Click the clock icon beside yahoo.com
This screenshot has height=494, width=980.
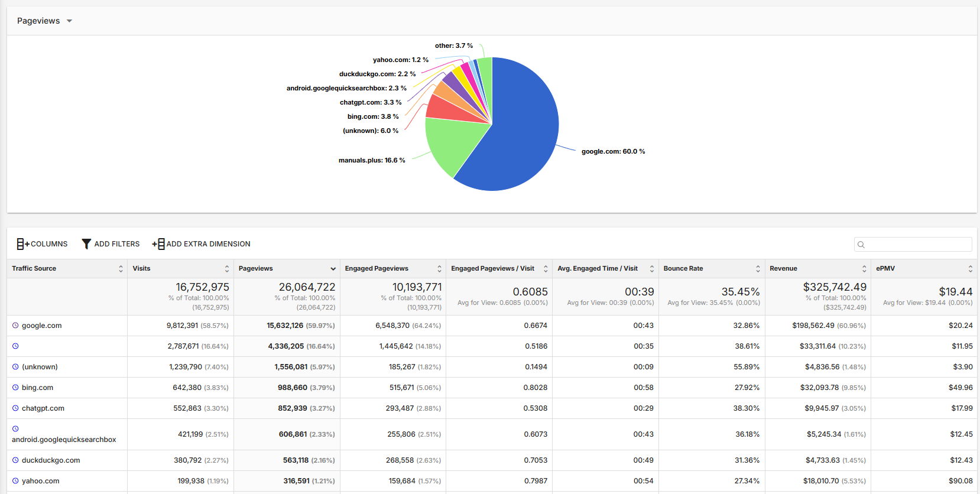(15, 481)
